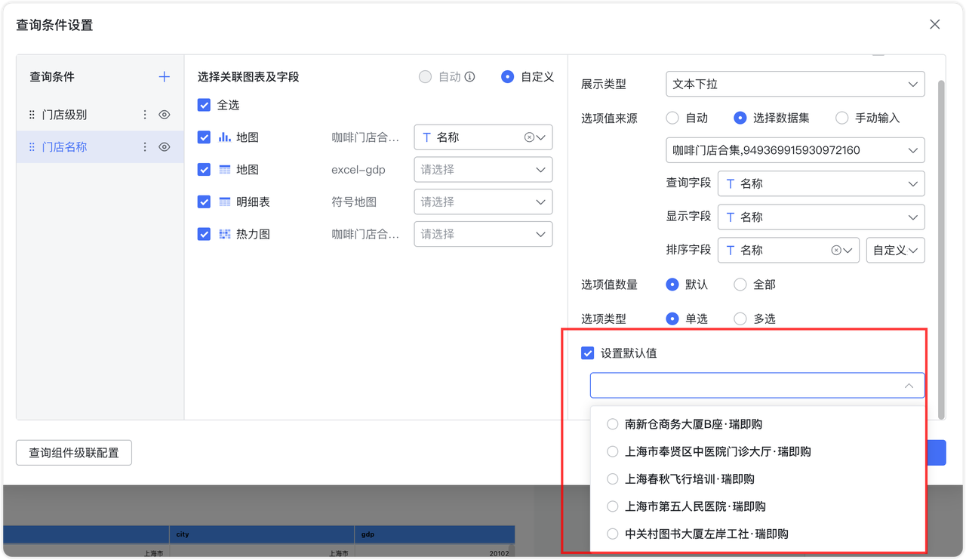Click the table icon beside the excel-gdp 地图 row
This screenshot has height=560, width=966.
tap(224, 169)
